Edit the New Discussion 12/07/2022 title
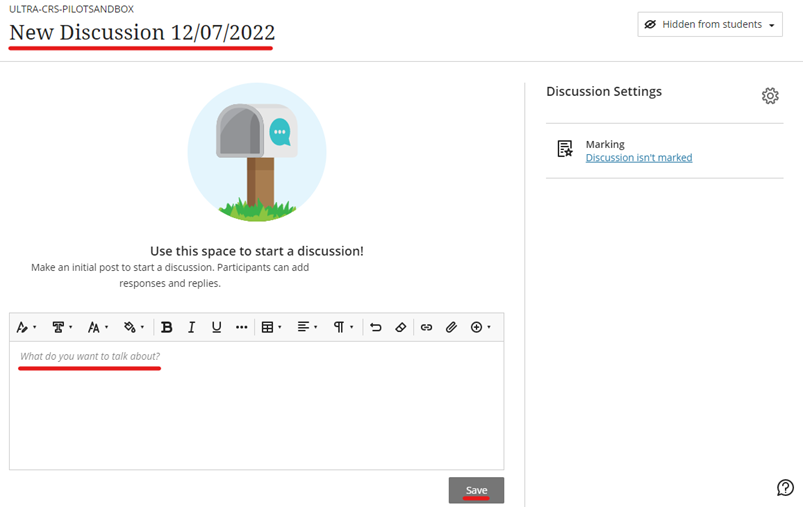 pos(142,33)
